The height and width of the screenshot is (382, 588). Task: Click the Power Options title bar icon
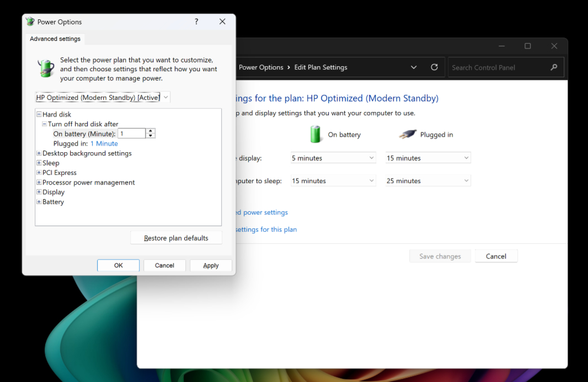30,21
